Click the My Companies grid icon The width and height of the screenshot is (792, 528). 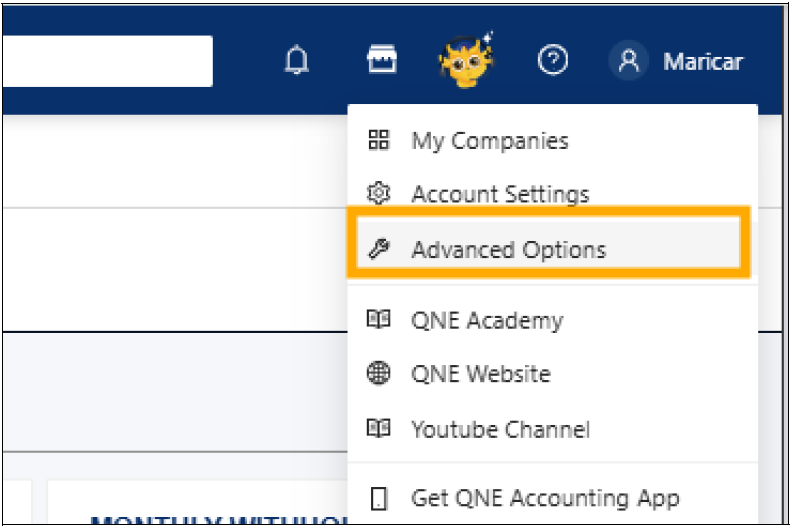click(378, 139)
